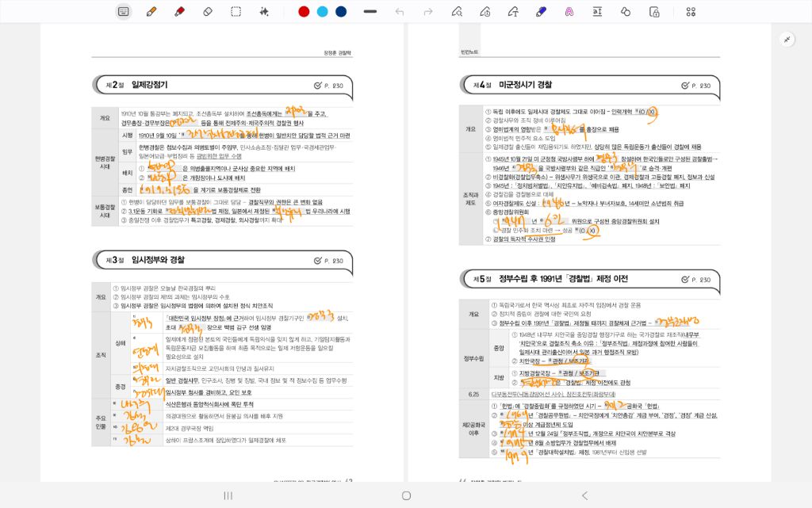
Task: Open the AI sparkle assist tool
Action: [264, 11]
